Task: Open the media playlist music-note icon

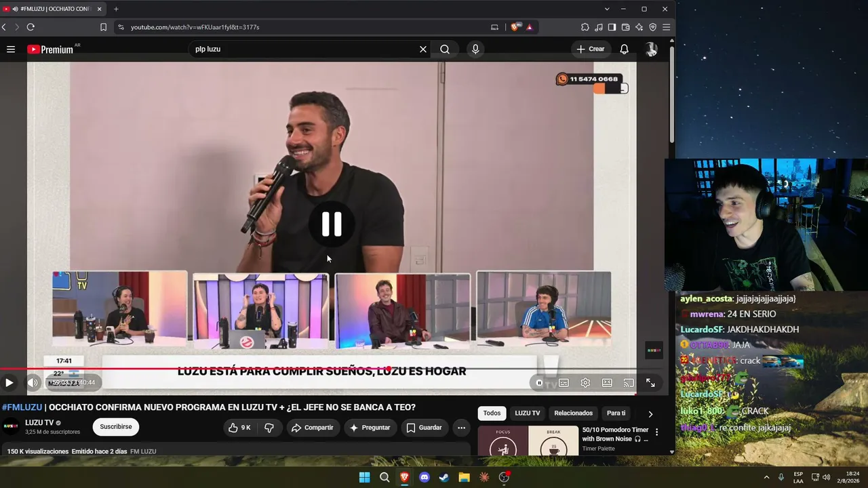Action: tap(599, 27)
